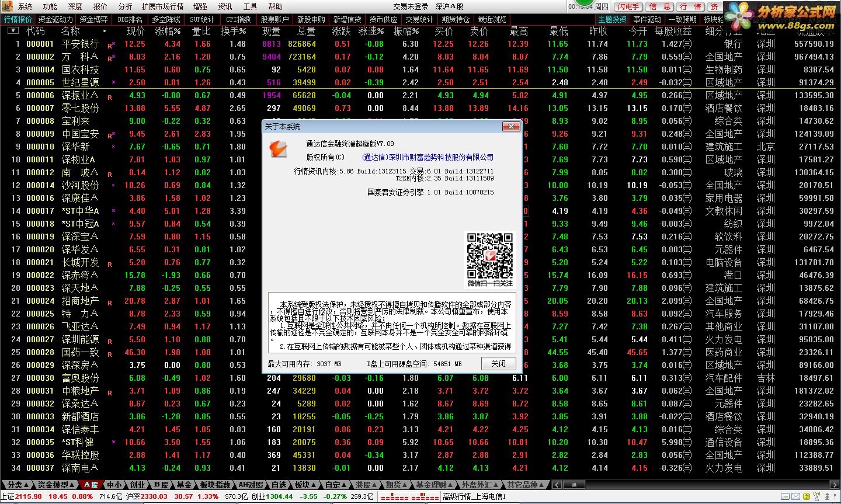This screenshot has width=841, height=504.
Task: Click the 闪电手 button in the top bar
Action: (628, 6)
